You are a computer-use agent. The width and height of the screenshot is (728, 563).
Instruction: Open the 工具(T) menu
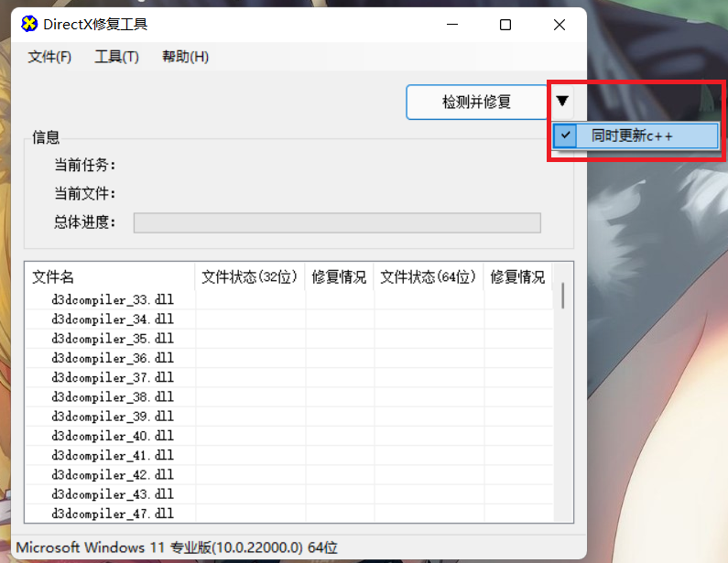pos(116,57)
